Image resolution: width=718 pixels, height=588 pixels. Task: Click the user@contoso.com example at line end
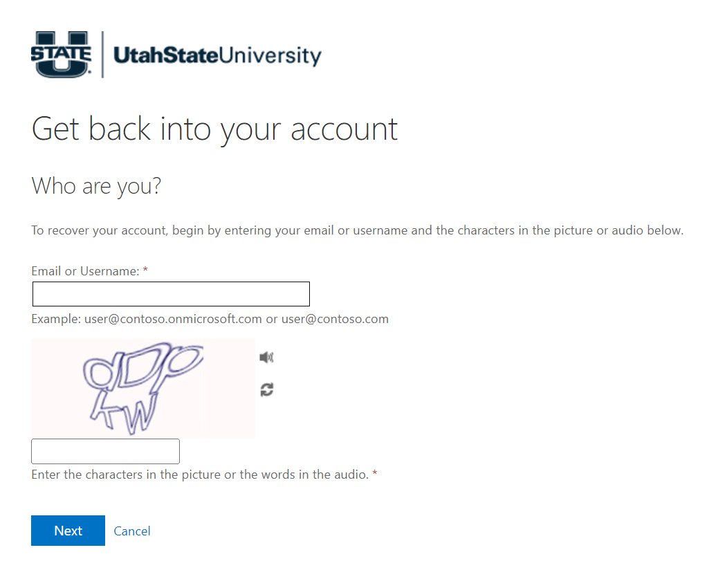click(x=335, y=319)
